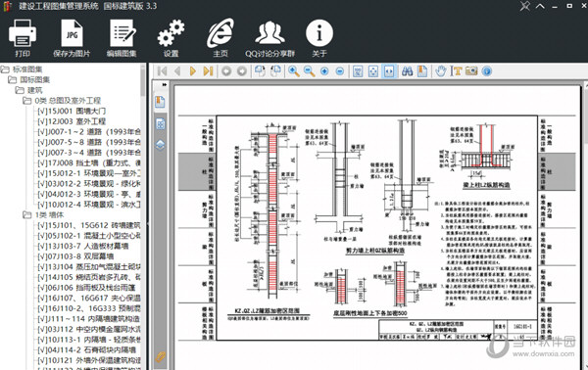Screen dimensions: 588x370
Task: Go to 主页 home page
Action: pos(220,38)
